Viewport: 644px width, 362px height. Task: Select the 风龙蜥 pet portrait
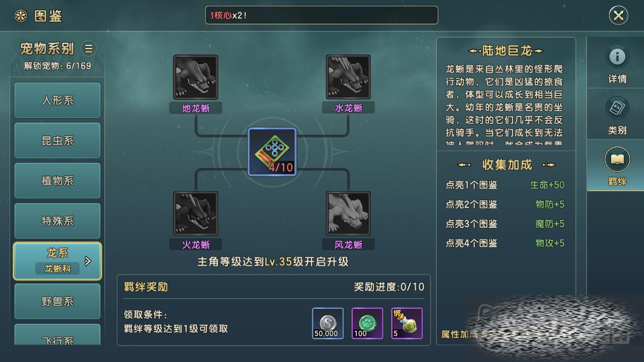coord(348,213)
